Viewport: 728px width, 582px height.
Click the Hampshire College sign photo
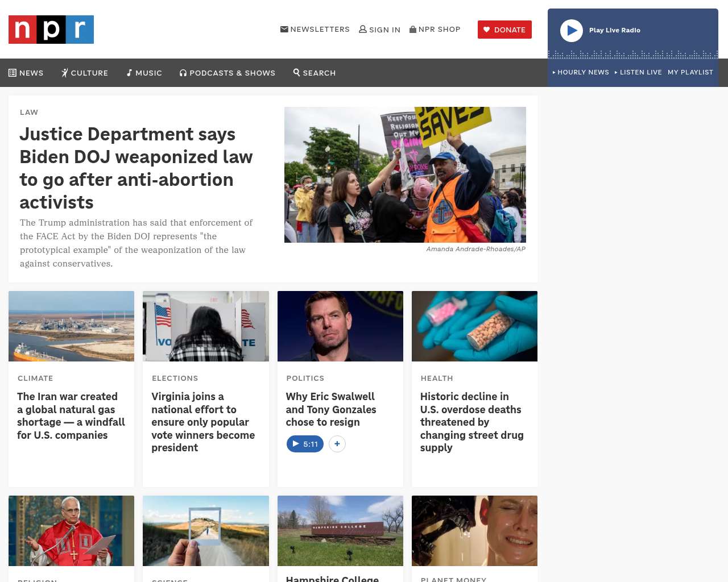[x=340, y=531]
